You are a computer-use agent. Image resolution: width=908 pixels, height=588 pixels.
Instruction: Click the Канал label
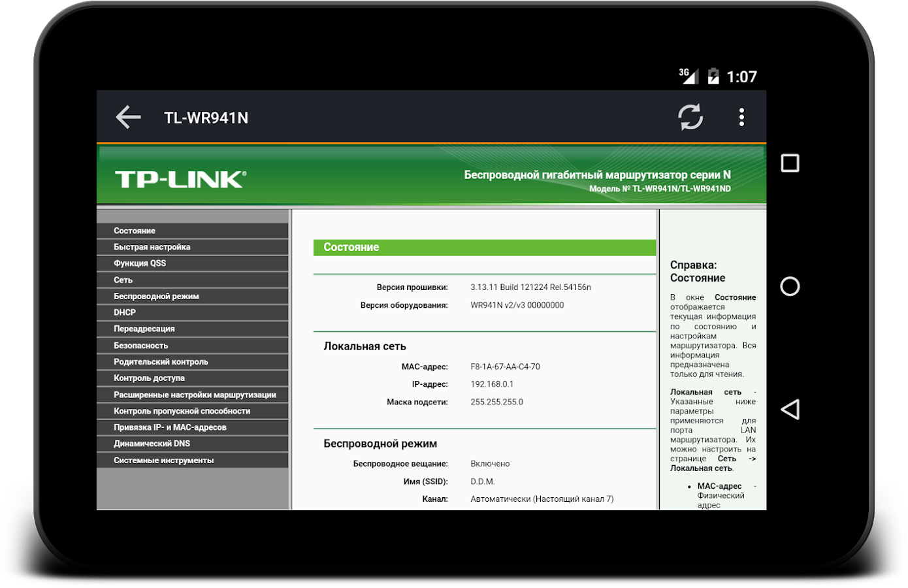435,499
